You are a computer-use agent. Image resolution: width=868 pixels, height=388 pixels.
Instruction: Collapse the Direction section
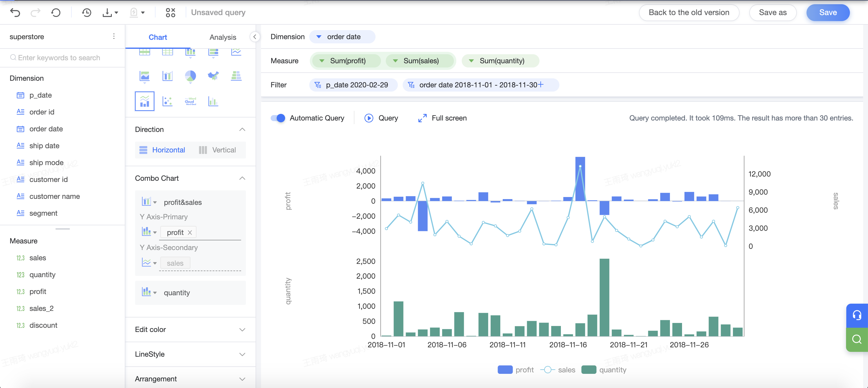pyautogui.click(x=242, y=129)
